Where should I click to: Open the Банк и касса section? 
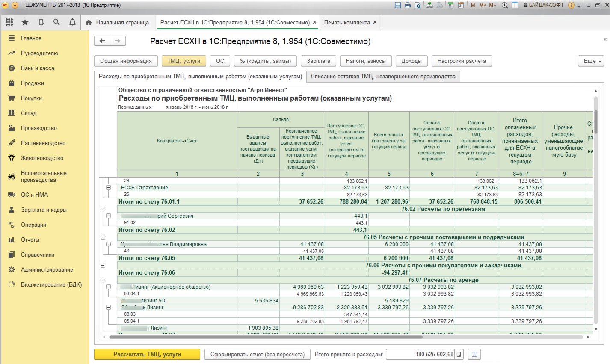tap(44, 68)
